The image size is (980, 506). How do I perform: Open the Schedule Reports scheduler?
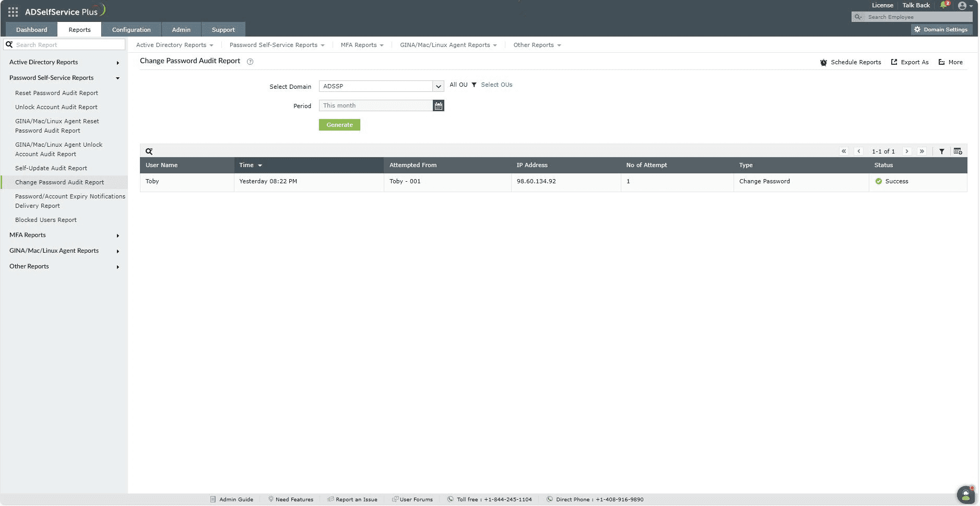tap(855, 62)
